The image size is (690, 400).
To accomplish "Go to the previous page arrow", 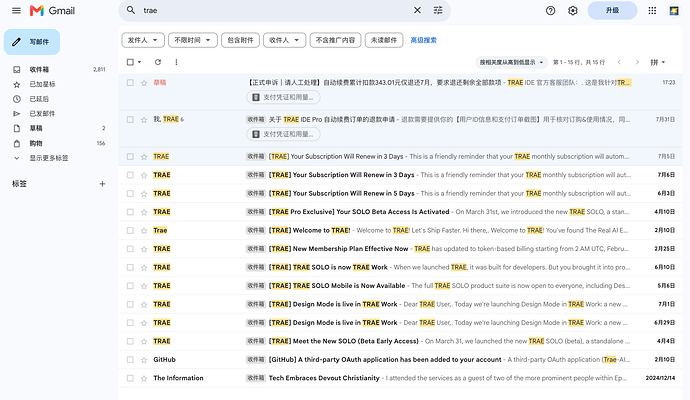I will (x=619, y=62).
